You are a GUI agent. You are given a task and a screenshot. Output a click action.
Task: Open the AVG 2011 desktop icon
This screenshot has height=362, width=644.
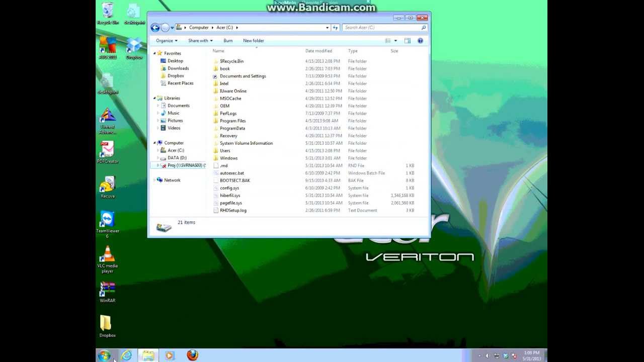coord(108,48)
